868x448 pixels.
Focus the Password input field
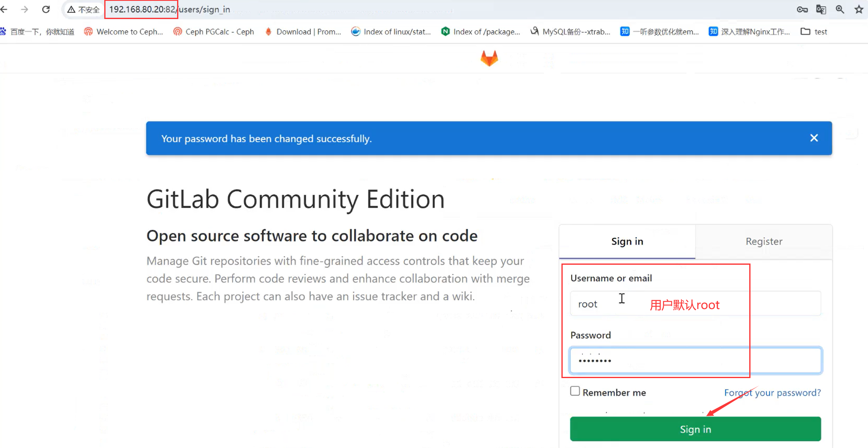695,360
